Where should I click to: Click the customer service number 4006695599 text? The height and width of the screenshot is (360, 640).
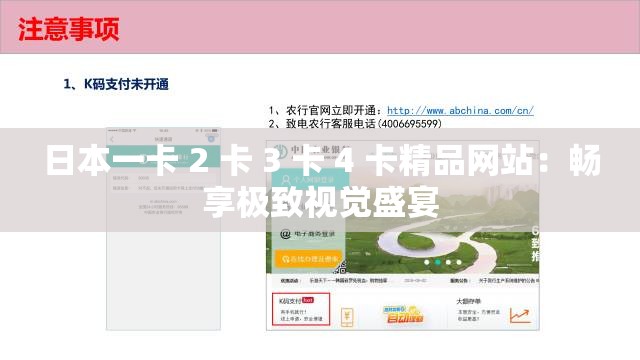[410, 123]
